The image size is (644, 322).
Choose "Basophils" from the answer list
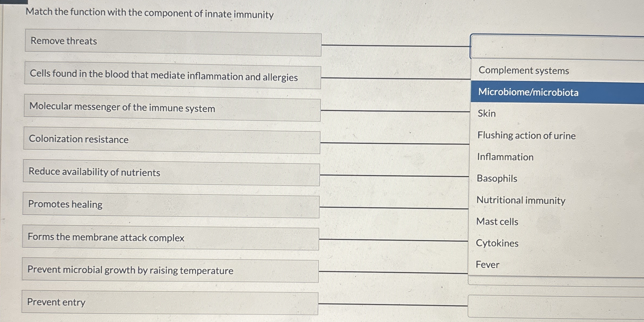coord(496,178)
